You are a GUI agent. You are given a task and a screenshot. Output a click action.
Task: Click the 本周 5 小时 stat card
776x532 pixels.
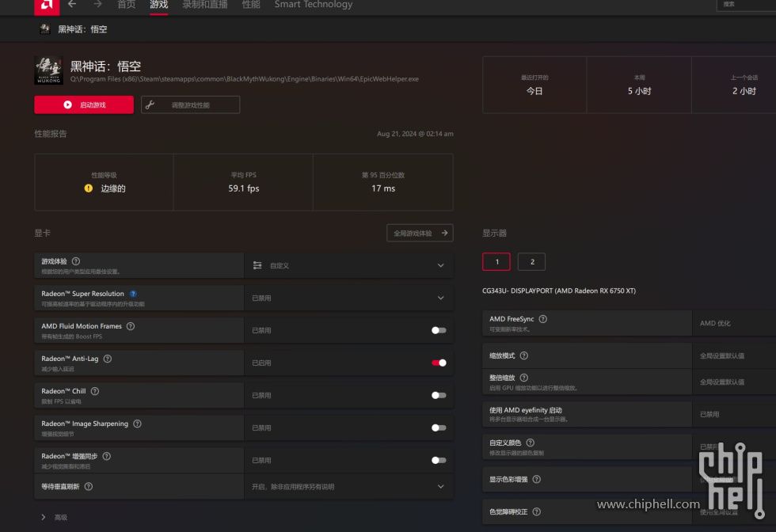point(640,85)
